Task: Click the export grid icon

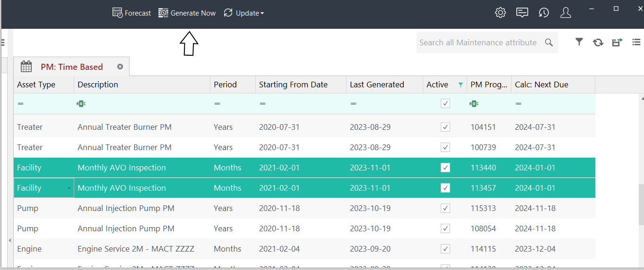Action: click(617, 42)
